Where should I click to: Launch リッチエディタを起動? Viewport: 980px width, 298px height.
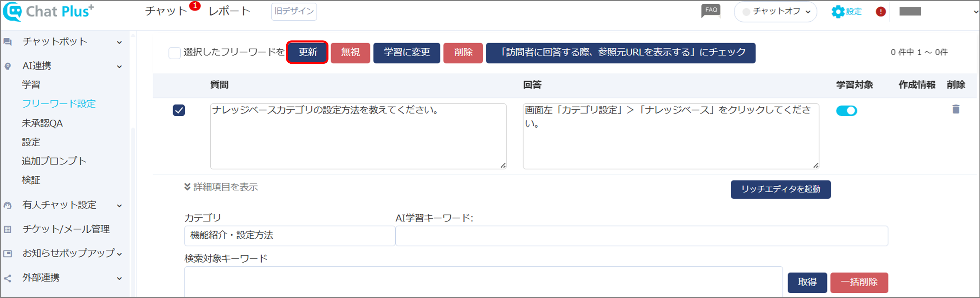click(x=780, y=189)
